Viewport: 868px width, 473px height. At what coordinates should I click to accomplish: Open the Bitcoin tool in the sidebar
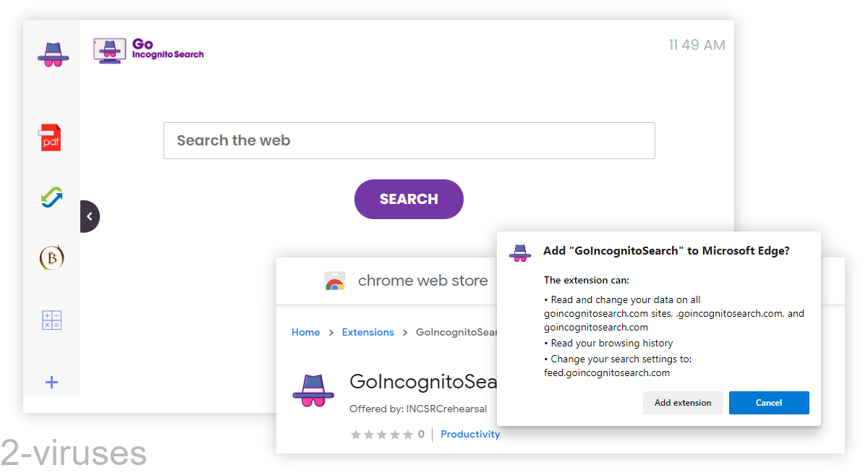point(51,257)
